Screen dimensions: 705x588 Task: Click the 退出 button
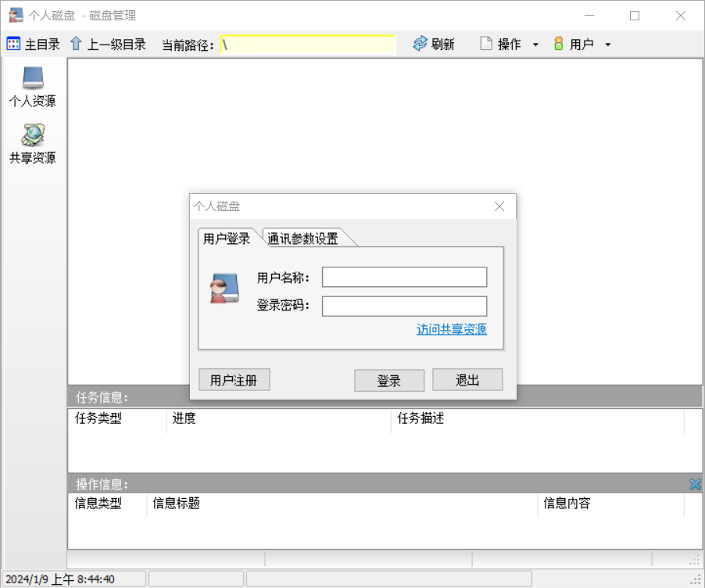467,380
